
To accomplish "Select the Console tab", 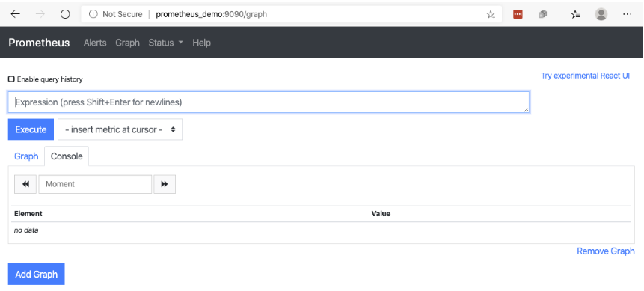I will [67, 156].
